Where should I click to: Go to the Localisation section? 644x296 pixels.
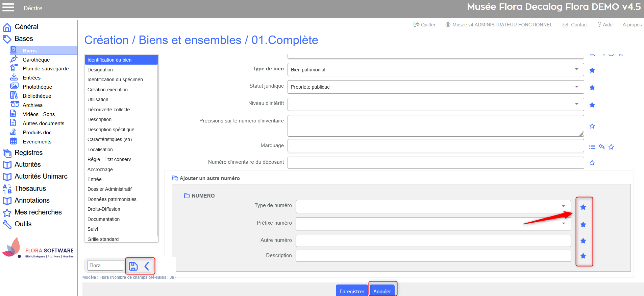pos(100,150)
